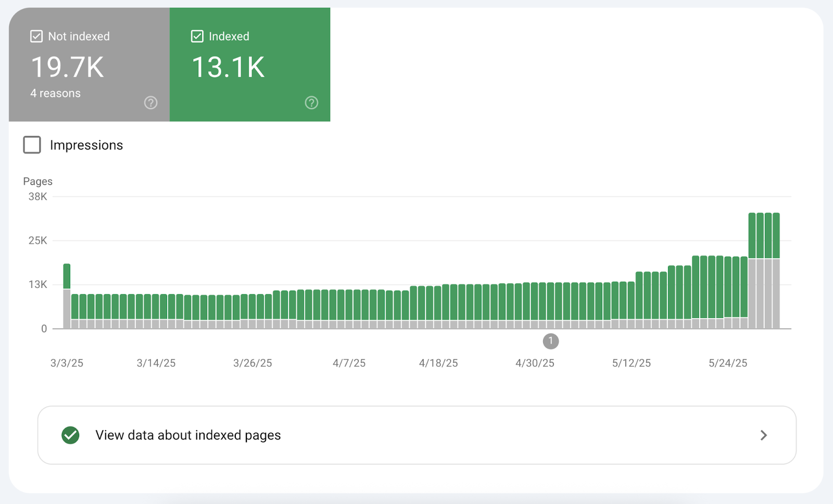Click the checkmark icon in the Indexed card
833x504 pixels.
[197, 36]
